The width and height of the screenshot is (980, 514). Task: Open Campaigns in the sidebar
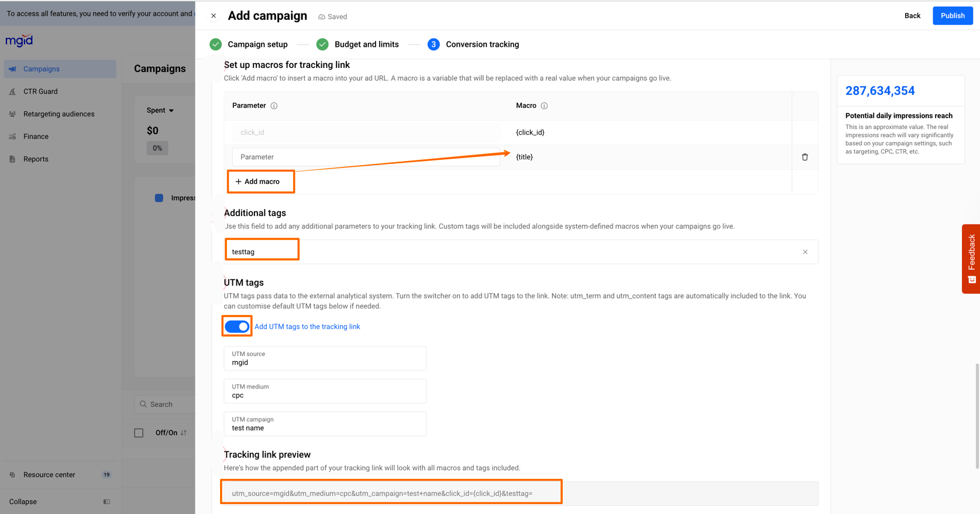pyautogui.click(x=60, y=69)
